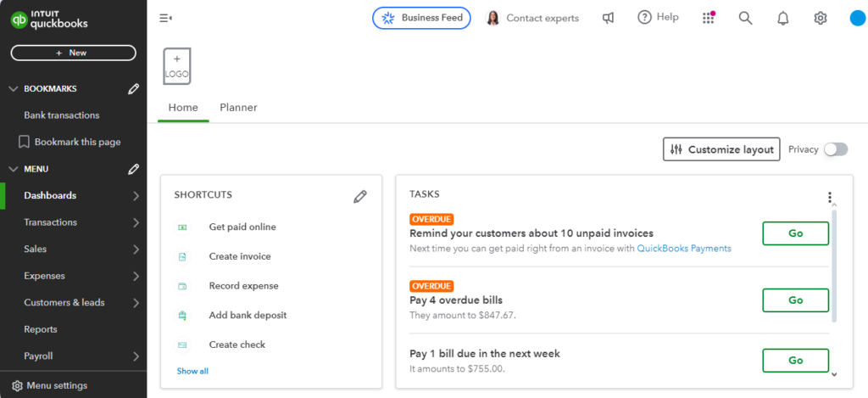
Task: Click the Contact experts avatar
Action: 492,19
